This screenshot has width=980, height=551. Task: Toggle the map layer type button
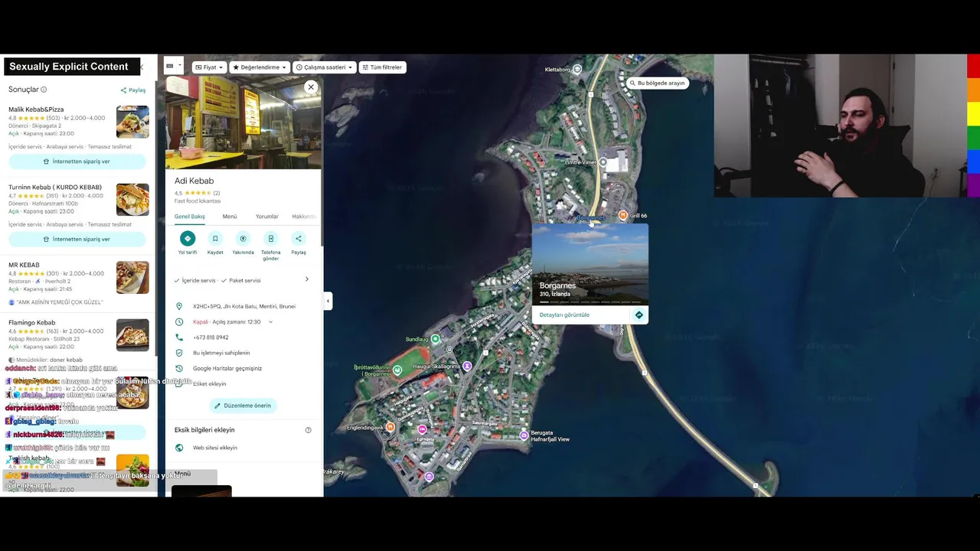(170, 67)
